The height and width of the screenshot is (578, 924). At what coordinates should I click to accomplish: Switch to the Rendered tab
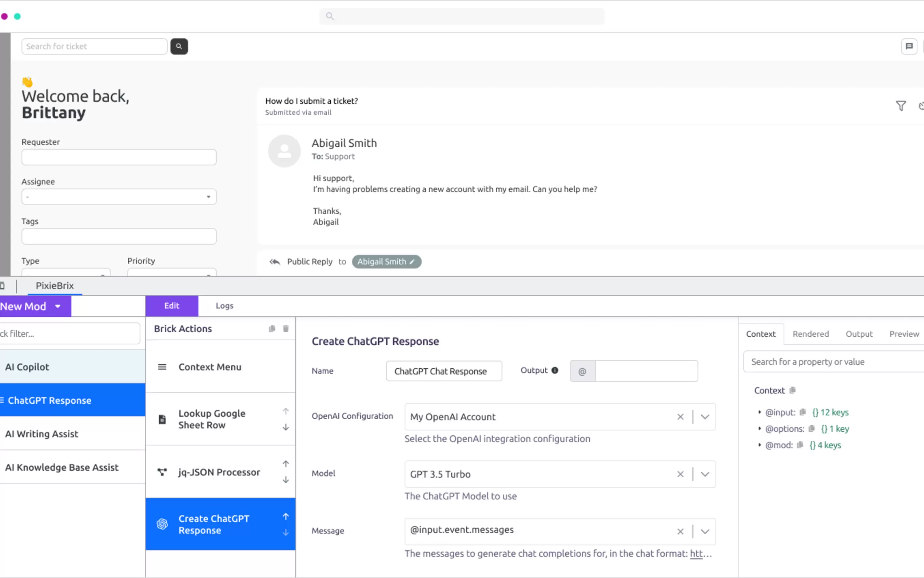[811, 334]
